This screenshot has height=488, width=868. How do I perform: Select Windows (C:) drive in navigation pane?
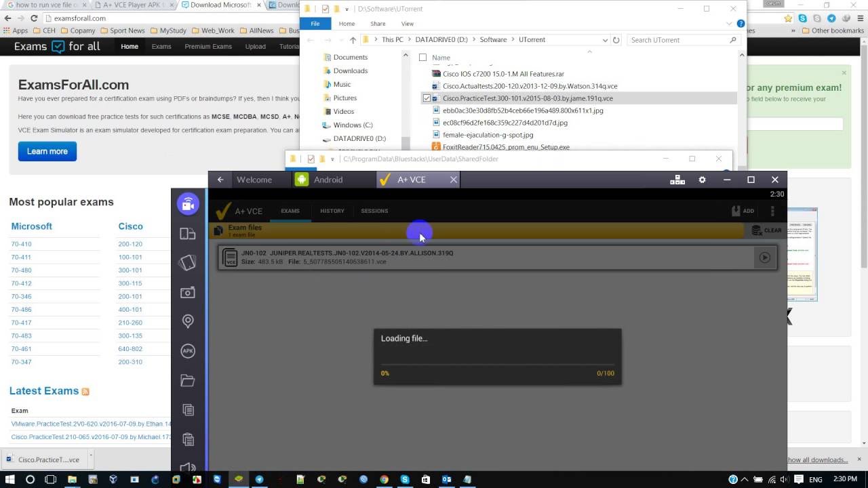[x=353, y=125]
